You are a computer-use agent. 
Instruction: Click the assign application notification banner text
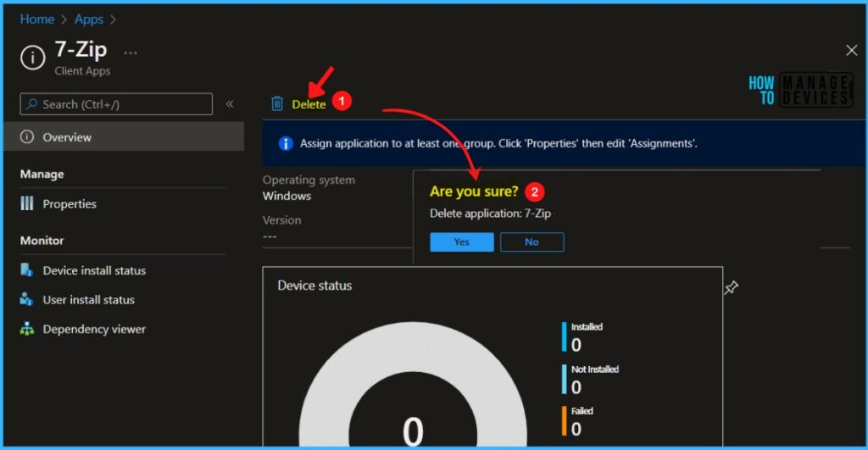(x=498, y=143)
